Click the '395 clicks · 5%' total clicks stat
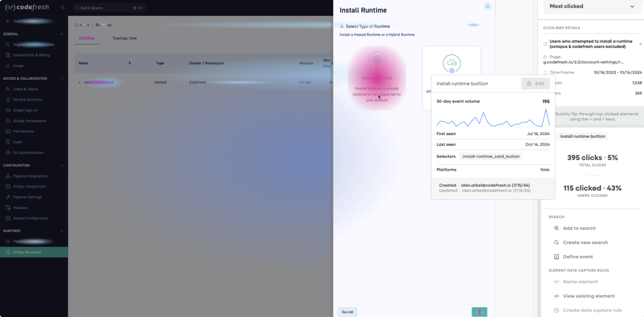644x317 pixels. (592, 158)
